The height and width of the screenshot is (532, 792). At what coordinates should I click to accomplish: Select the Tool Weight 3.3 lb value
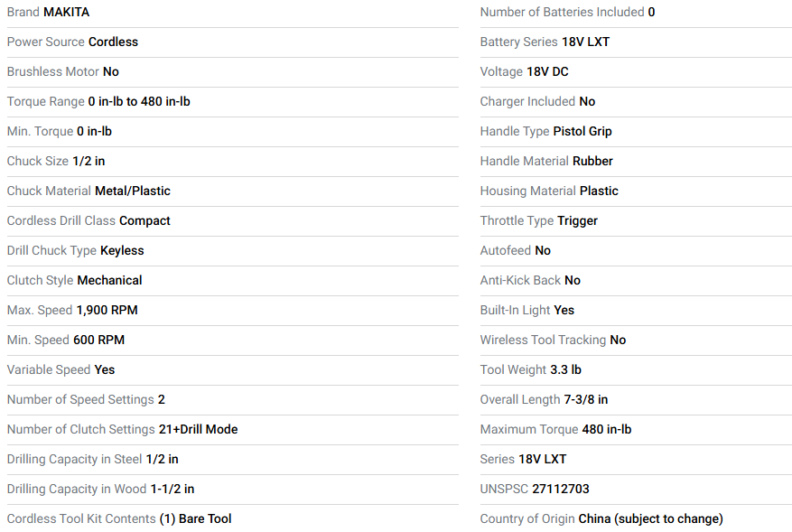coord(565,369)
